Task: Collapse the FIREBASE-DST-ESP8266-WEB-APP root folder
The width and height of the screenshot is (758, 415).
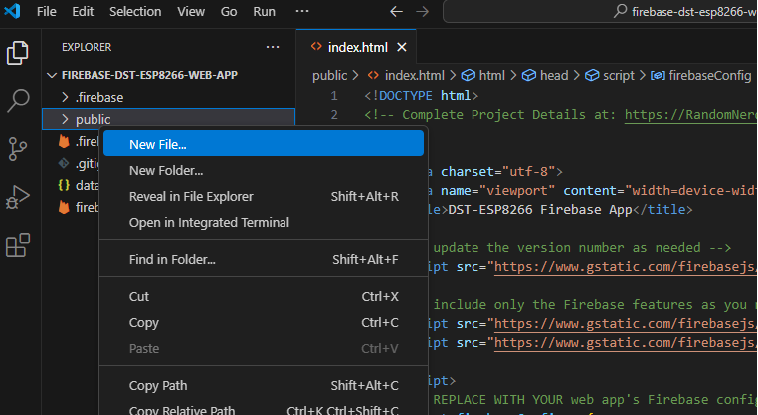Action: [53, 75]
